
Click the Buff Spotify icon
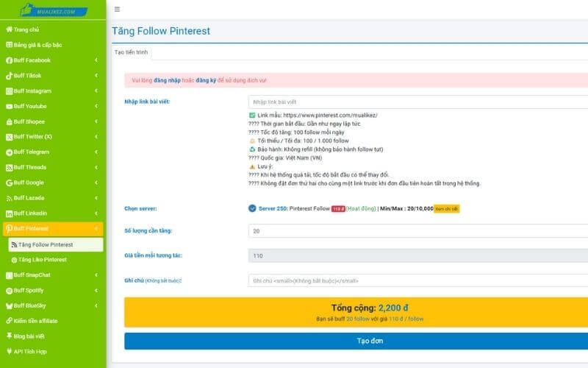pos(9,290)
